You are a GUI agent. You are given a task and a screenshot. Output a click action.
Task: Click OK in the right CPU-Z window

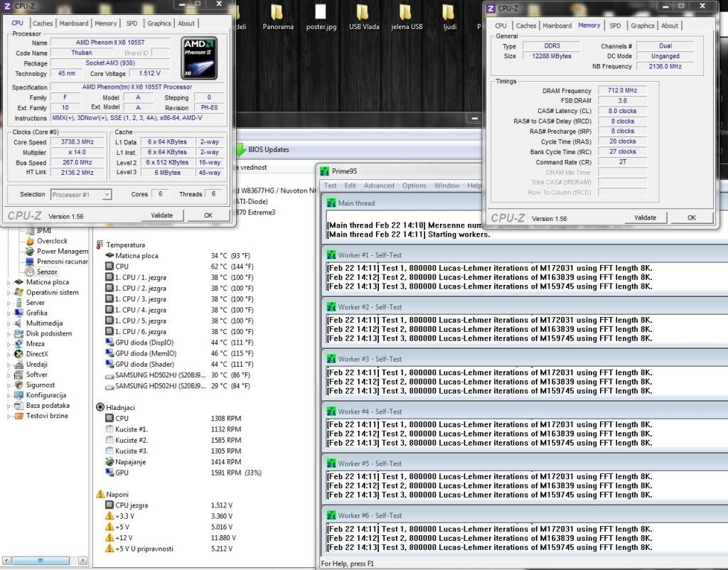point(692,217)
